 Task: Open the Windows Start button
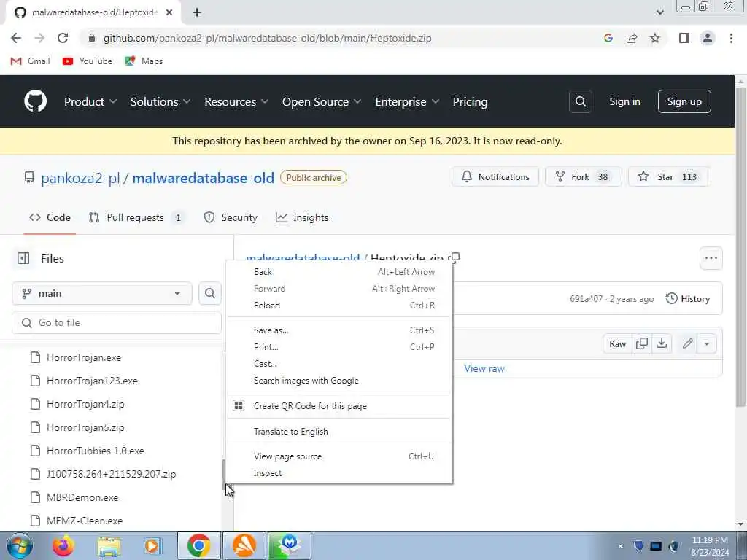click(x=20, y=545)
